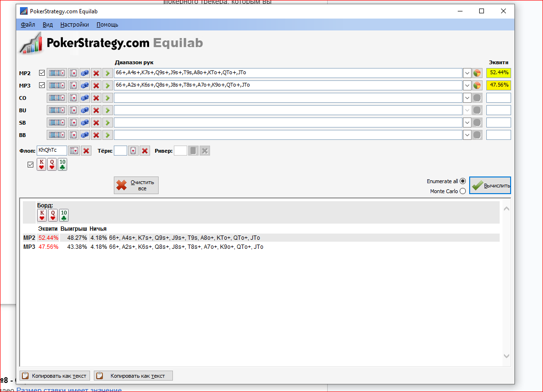Open card picker for MP2 row
Screen dimensions: 543x392
[x=73, y=73]
